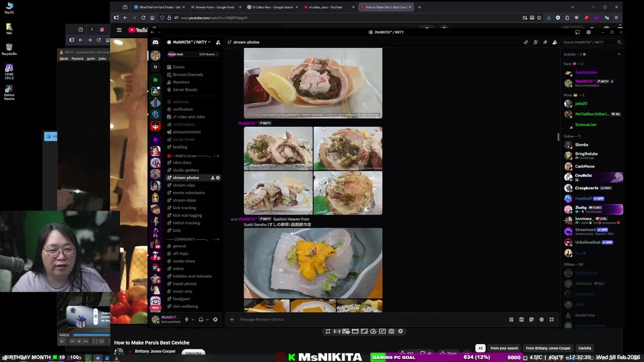This screenshot has width=644, height=362.
Task: Open emoji picker in message bar
Action: [x=541, y=319]
